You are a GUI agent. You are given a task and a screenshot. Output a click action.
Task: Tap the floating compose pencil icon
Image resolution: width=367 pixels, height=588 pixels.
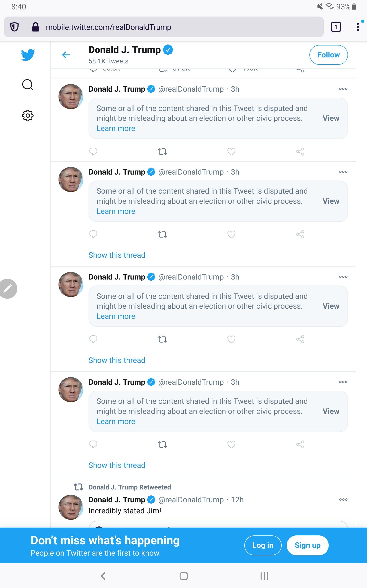(x=8, y=289)
